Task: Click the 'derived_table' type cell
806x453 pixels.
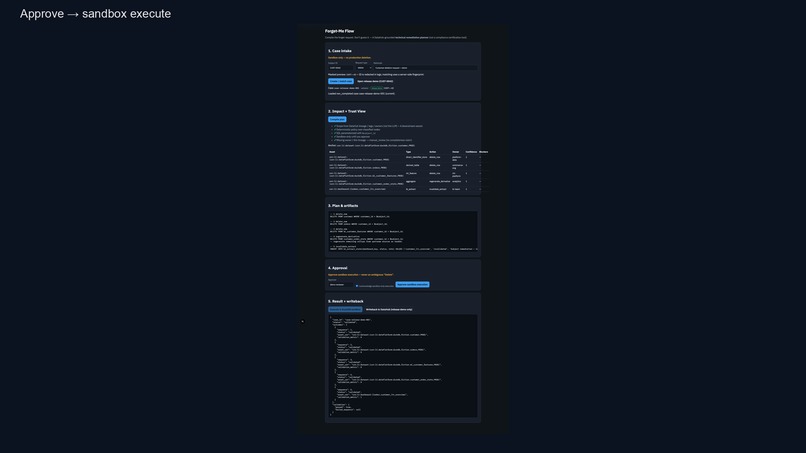Action: click(x=412, y=165)
